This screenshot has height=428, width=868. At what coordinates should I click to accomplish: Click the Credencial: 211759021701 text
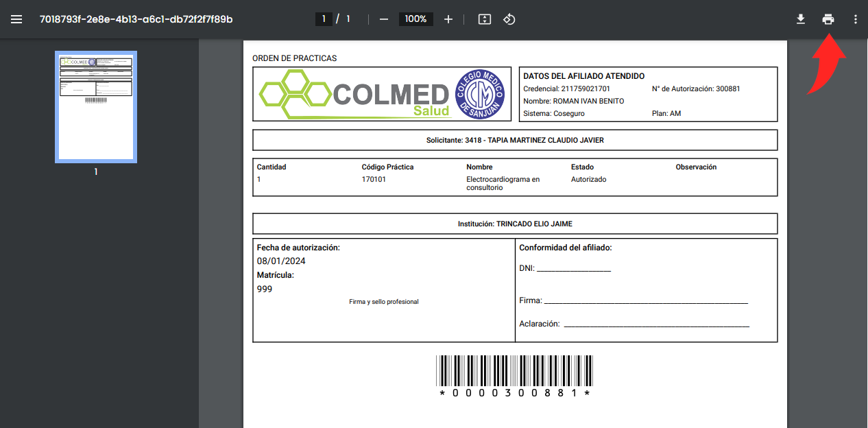pyautogui.click(x=566, y=88)
